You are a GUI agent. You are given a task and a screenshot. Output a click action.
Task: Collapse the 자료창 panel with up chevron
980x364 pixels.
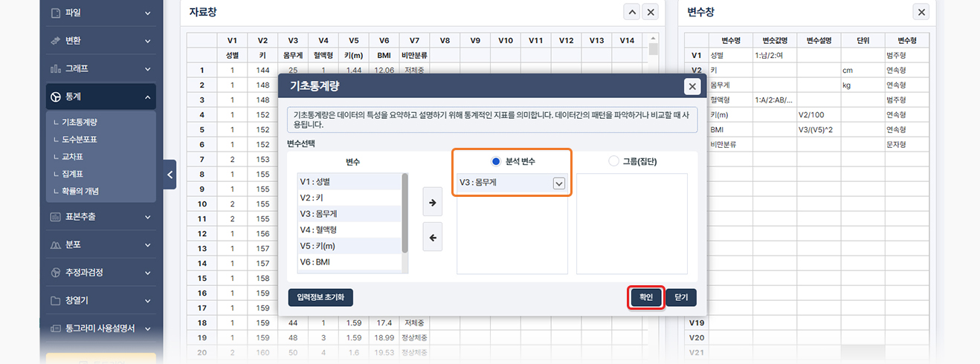point(631,12)
